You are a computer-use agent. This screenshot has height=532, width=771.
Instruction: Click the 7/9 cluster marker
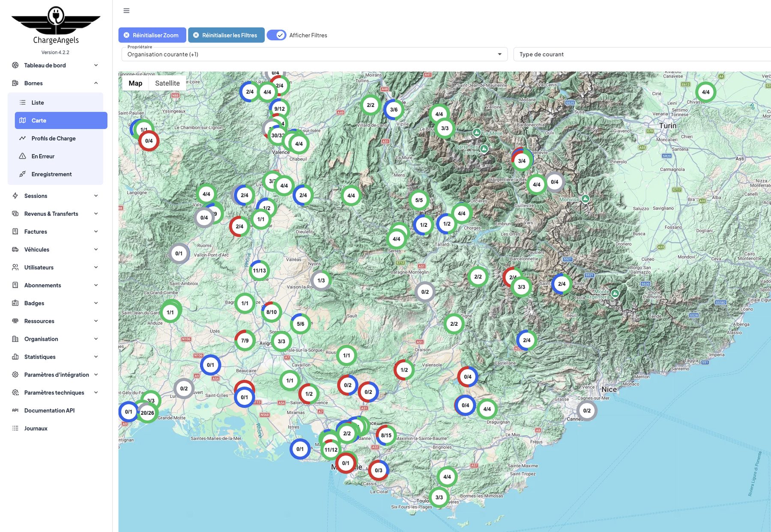tap(245, 341)
